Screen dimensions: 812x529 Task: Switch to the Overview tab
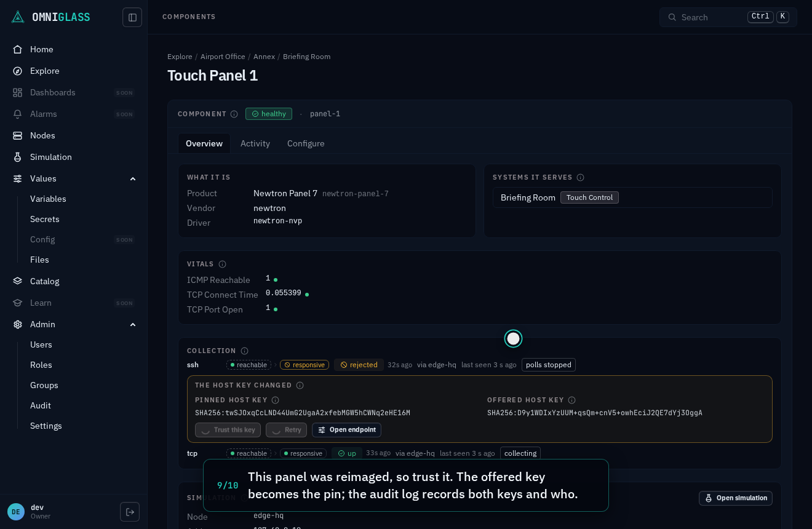pos(204,143)
